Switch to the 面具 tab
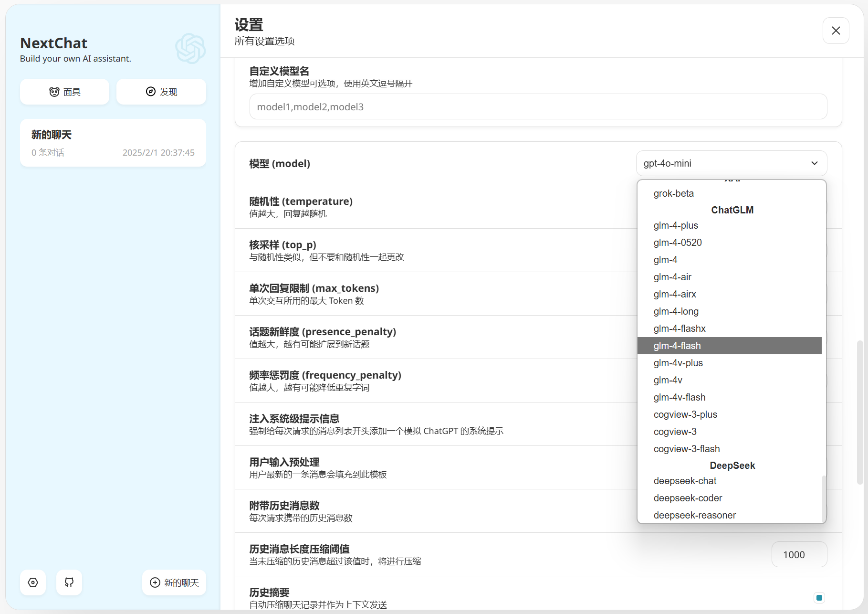This screenshot has height=614, width=868. point(64,92)
